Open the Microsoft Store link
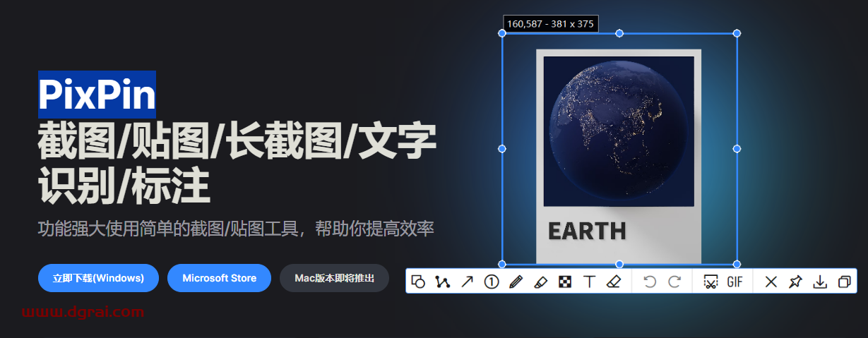This screenshot has width=868, height=338. (220, 278)
